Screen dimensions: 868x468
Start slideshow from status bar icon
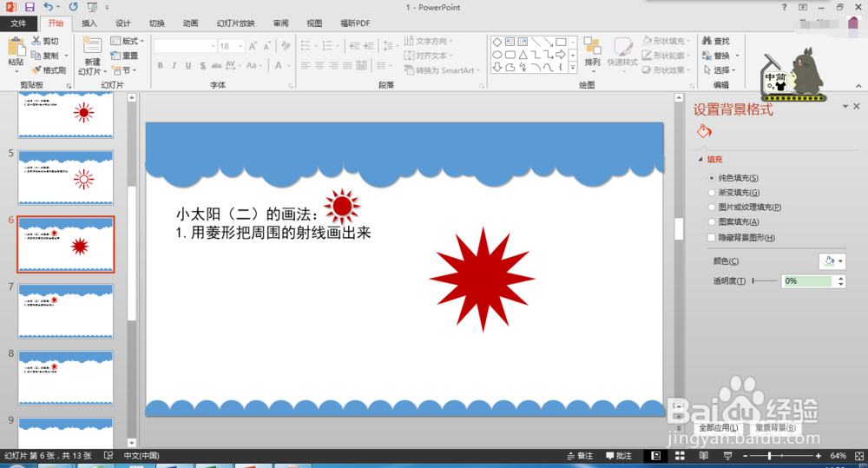pos(728,456)
